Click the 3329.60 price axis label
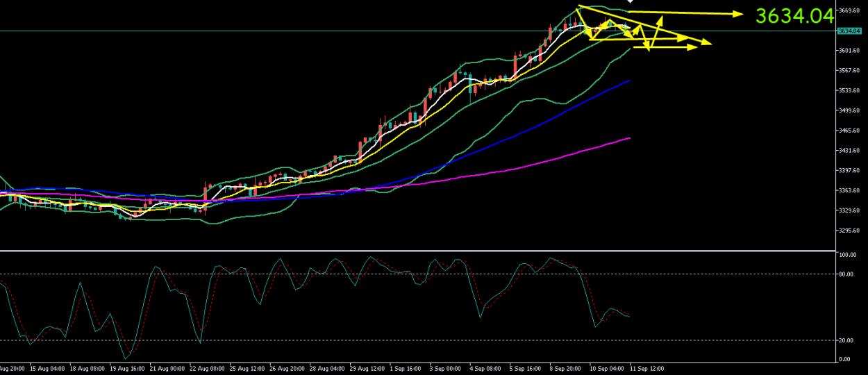Viewport: 868px width, 375px height. point(849,210)
